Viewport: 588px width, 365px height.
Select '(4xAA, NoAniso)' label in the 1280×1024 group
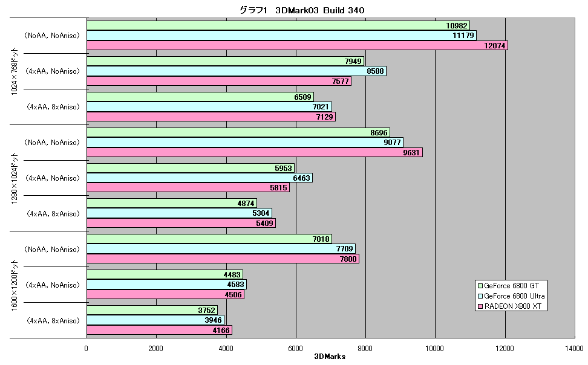coord(53,178)
